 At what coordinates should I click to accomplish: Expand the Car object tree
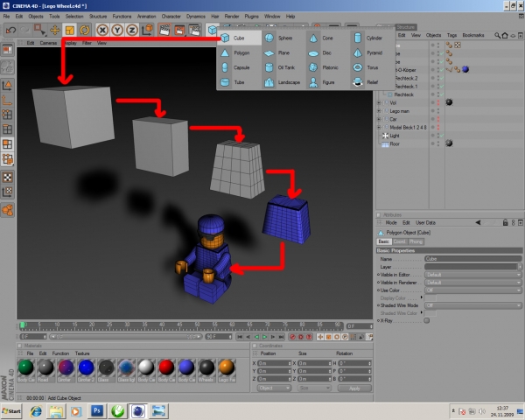pos(380,119)
